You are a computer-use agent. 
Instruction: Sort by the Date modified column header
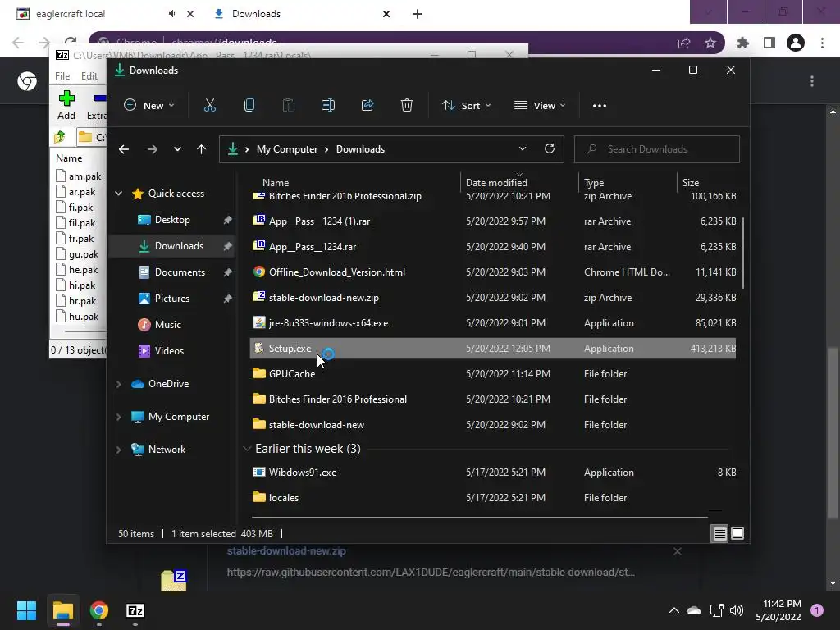click(x=496, y=183)
